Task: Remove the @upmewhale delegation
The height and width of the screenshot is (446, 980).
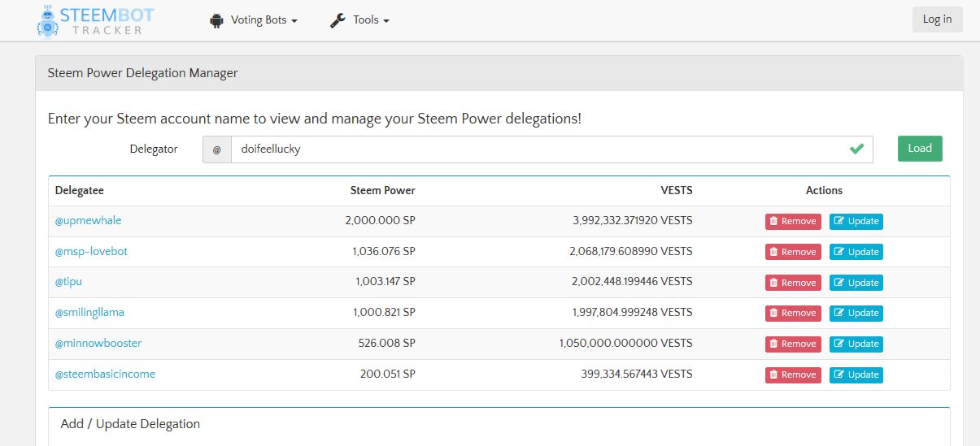Action: pyautogui.click(x=792, y=221)
